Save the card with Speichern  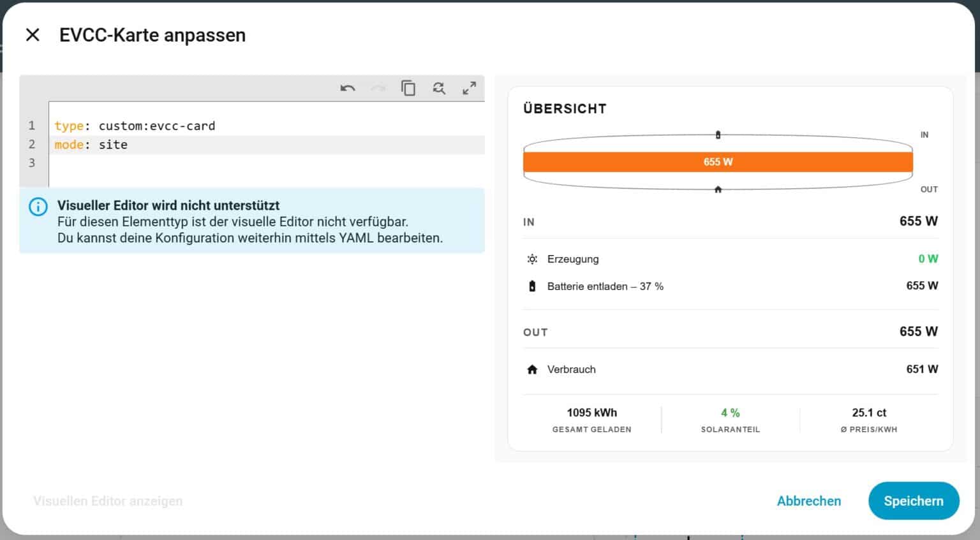(x=914, y=501)
